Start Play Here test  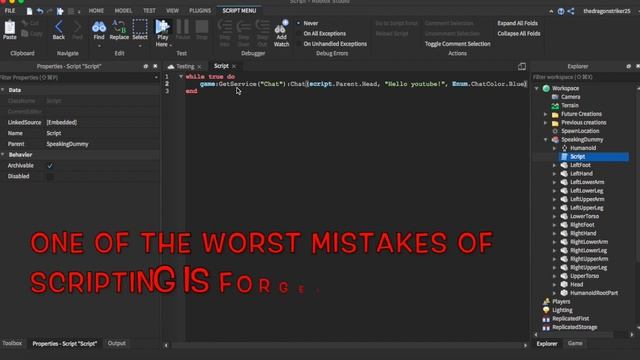[162, 27]
